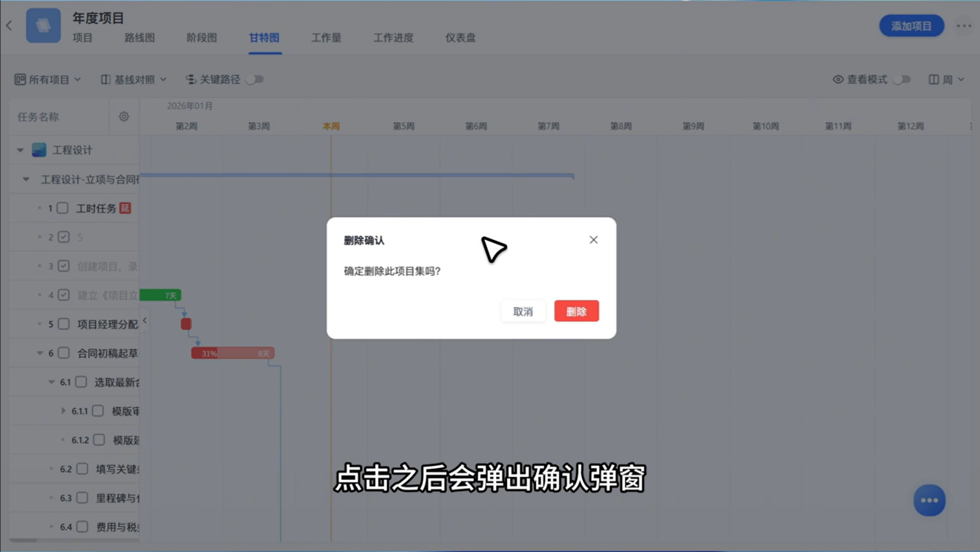Click the 工程设计 project icon
This screenshot has width=980, height=552.
click(39, 150)
